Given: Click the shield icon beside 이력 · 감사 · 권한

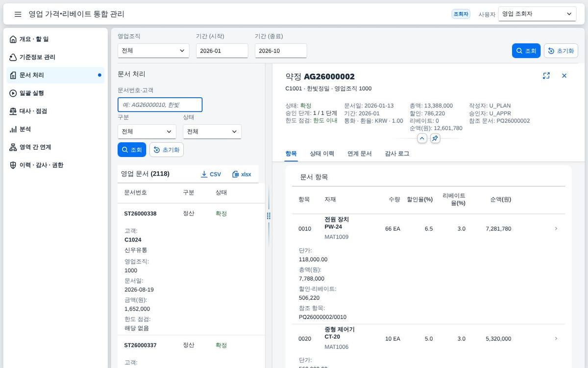Looking at the screenshot, I should point(13,165).
